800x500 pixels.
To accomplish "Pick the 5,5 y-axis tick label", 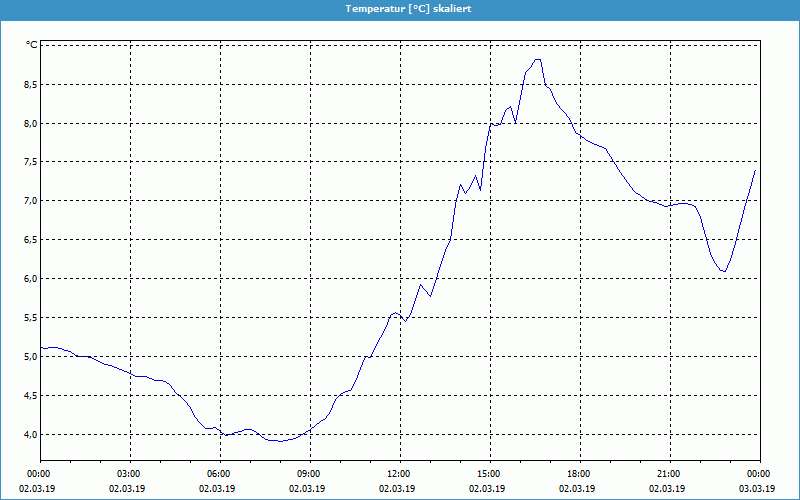I will point(30,318).
